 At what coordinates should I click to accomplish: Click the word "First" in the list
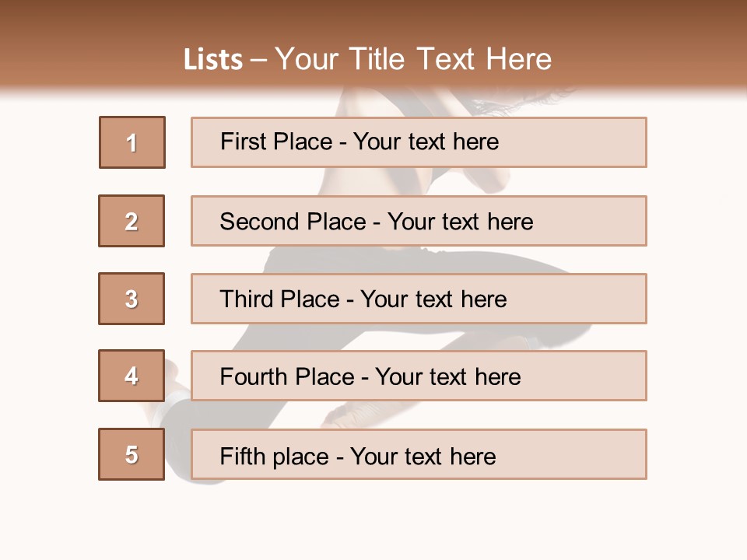coord(244,142)
